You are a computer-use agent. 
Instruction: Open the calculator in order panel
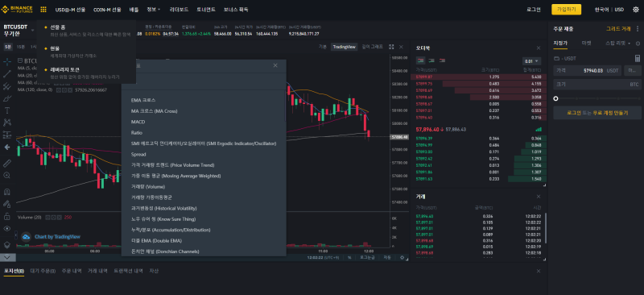coord(638,58)
